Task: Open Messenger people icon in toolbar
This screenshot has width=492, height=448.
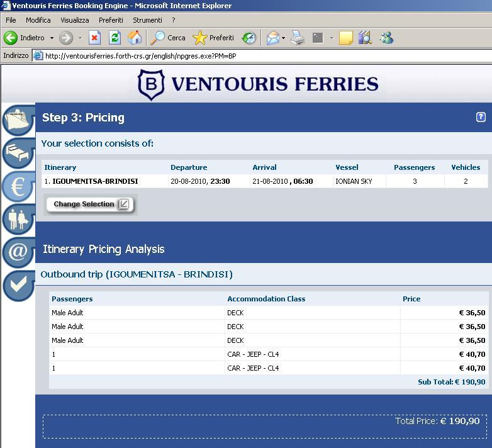Action: pyautogui.click(x=386, y=38)
